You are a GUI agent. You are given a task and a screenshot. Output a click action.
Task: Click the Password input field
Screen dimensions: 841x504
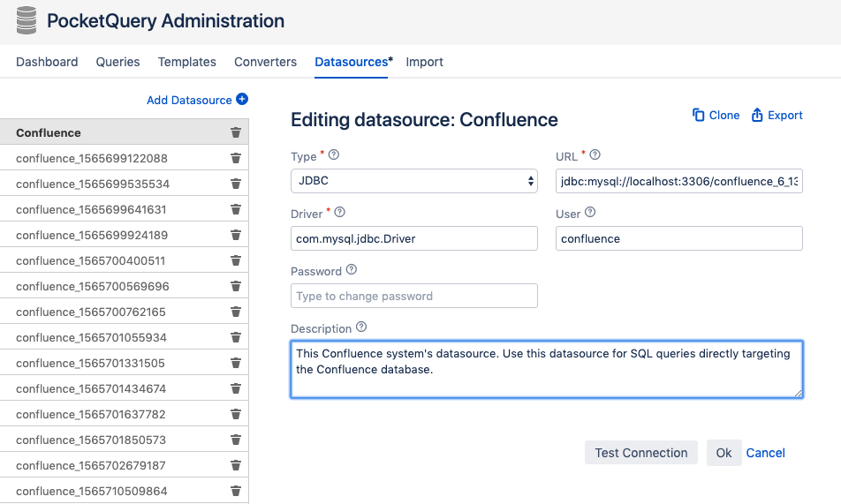pyautogui.click(x=414, y=296)
